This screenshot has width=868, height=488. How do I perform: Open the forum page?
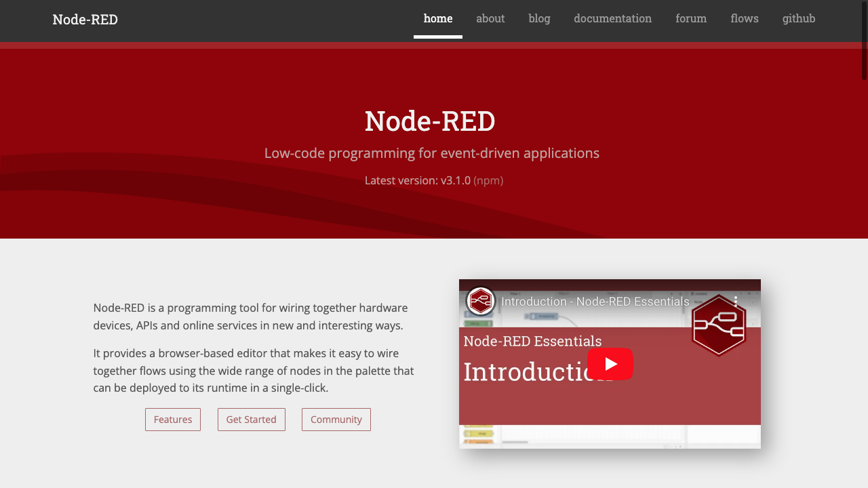pyautogui.click(x=691, y=18)
